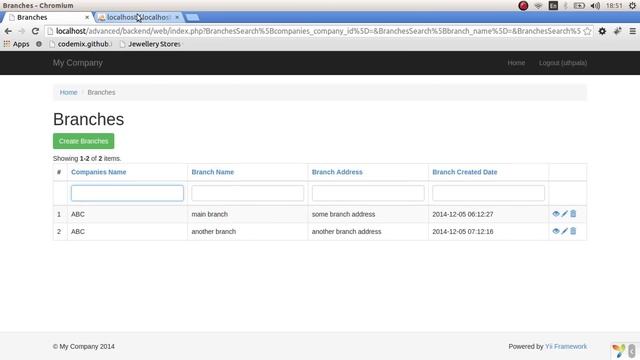The width and height of the screenshot is (640, 360).
Task: Select the 'main branch' cell
Action: (x=248, y=214)
